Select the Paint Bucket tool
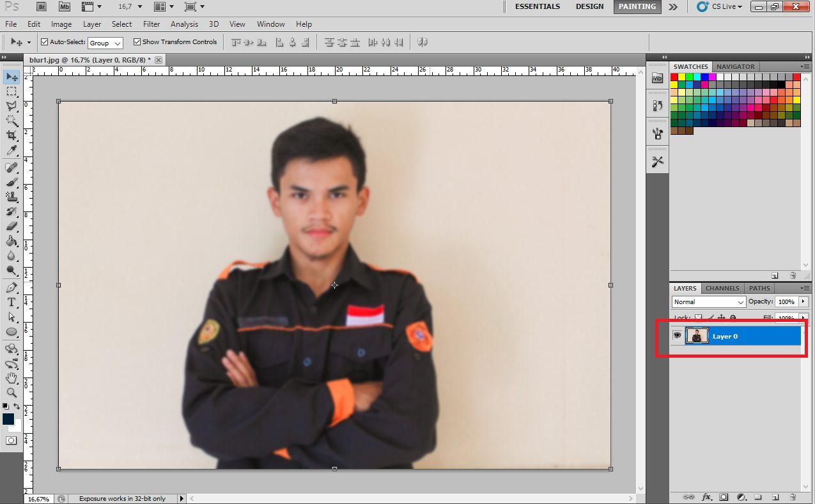815x504 pixels. tap(12, 241)
